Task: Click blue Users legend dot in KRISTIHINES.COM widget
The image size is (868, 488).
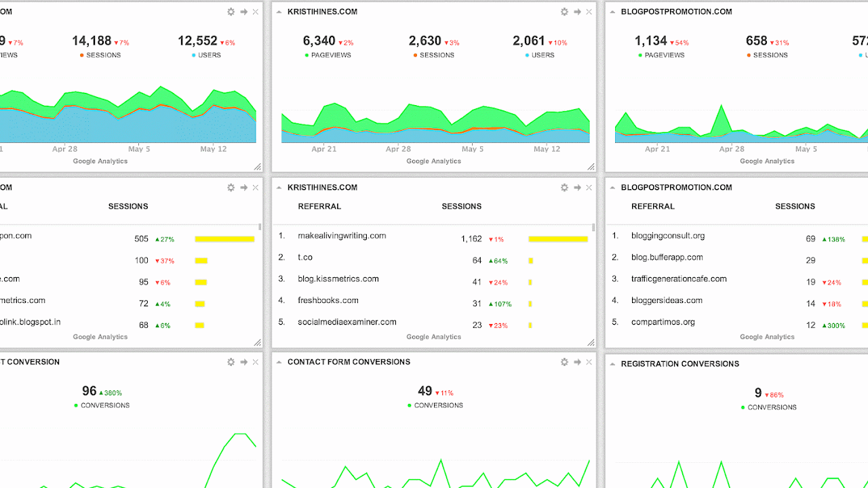Action: click(528, 55)
